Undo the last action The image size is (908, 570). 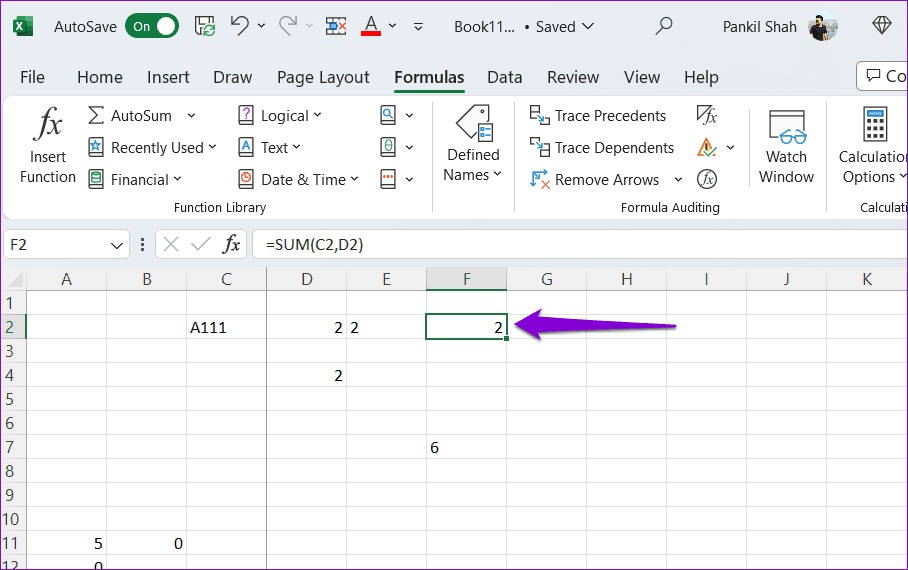[x=240, y=26]
